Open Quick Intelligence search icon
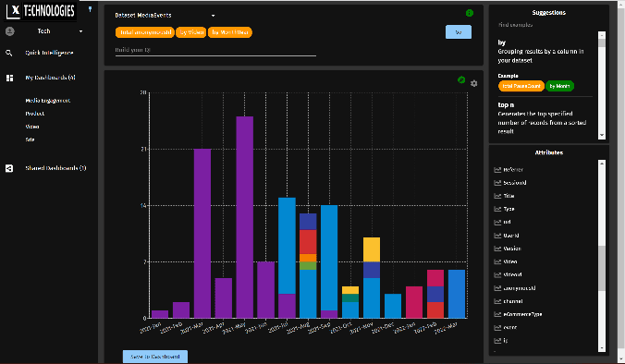Screen dimensions: 625x364 9,53
